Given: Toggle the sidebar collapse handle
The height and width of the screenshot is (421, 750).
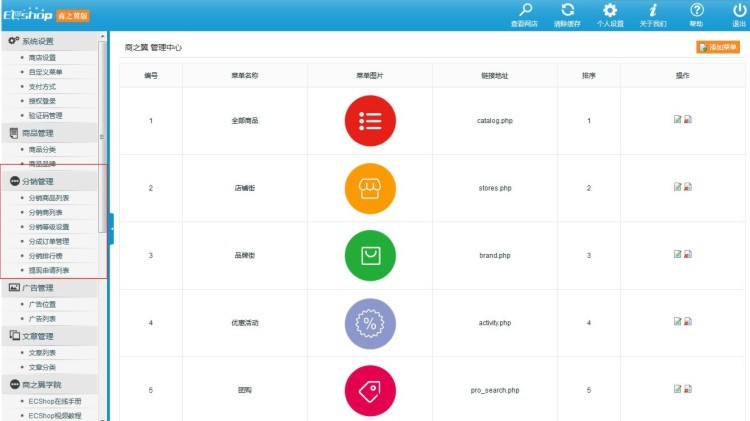Looking at the screenshot, I should [111, 229].
